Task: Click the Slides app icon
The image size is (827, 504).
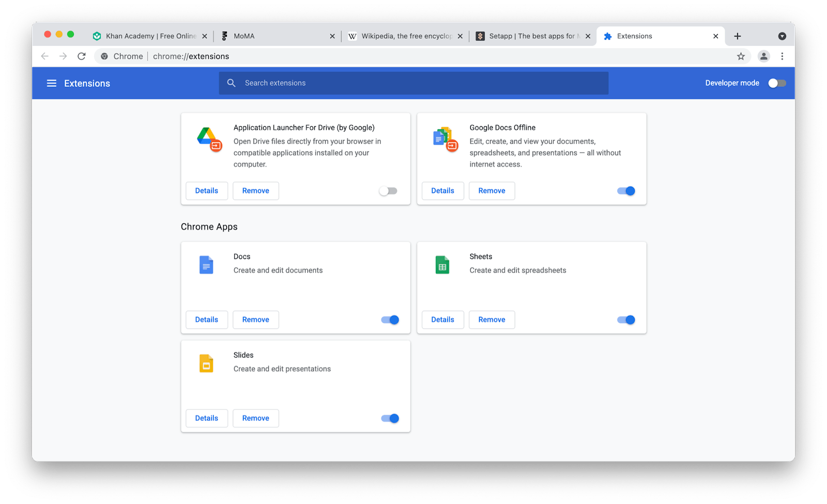Action: (206, 363)
